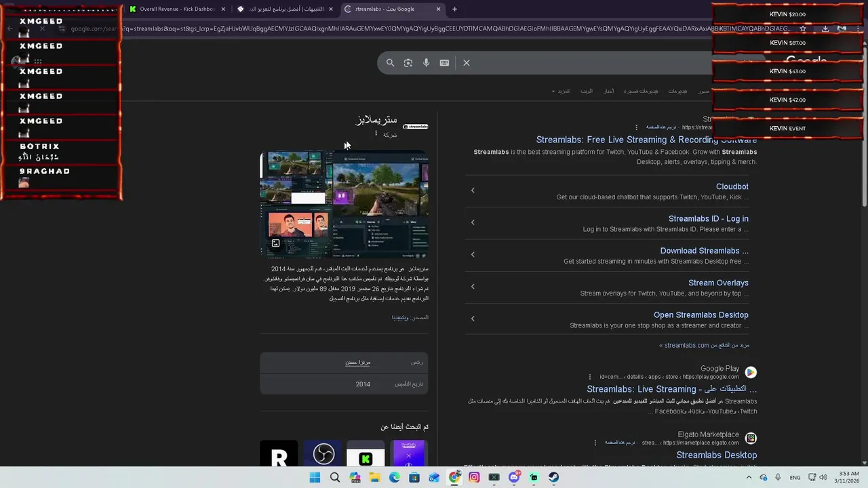Switch to فيديوهات قصيرة (Short videos) tab
868x488 pixels.
coord(641,91)
